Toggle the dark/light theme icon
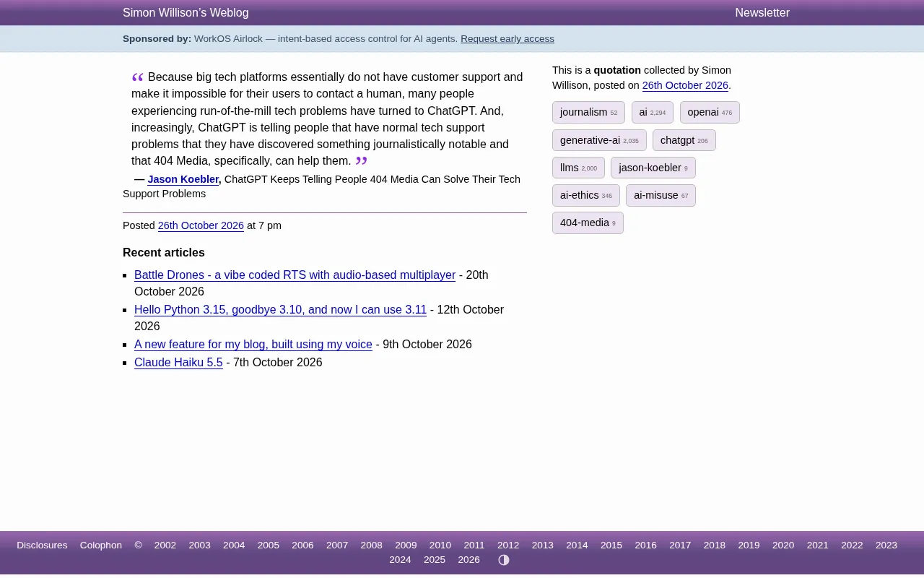This screenshot has height=578, width=924. 504,560
